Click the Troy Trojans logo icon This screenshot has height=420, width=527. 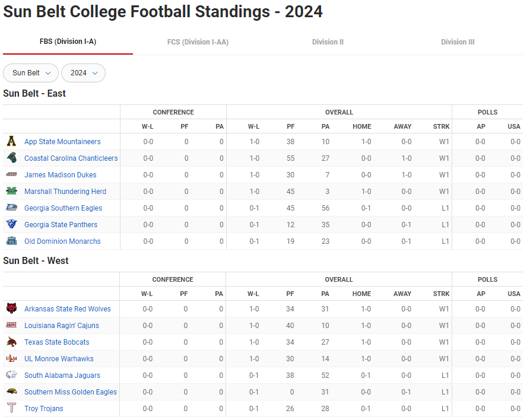click(x=11, y=409)
